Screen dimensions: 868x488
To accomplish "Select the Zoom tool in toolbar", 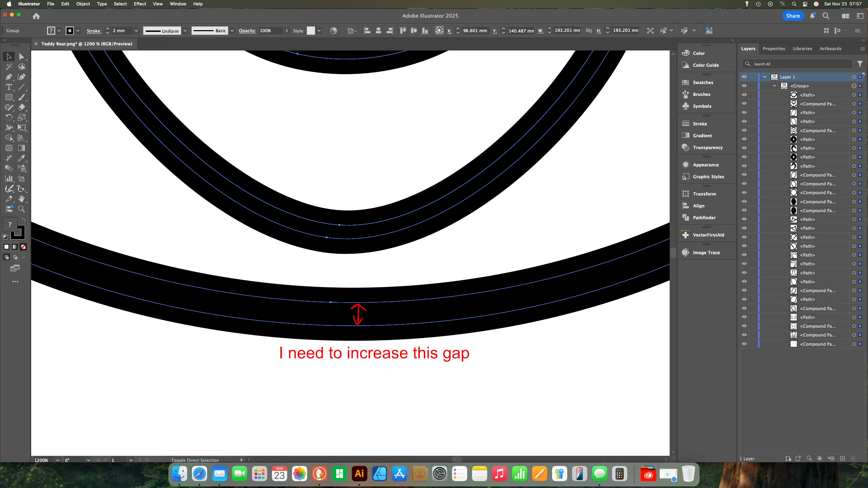I will (22, 209).
